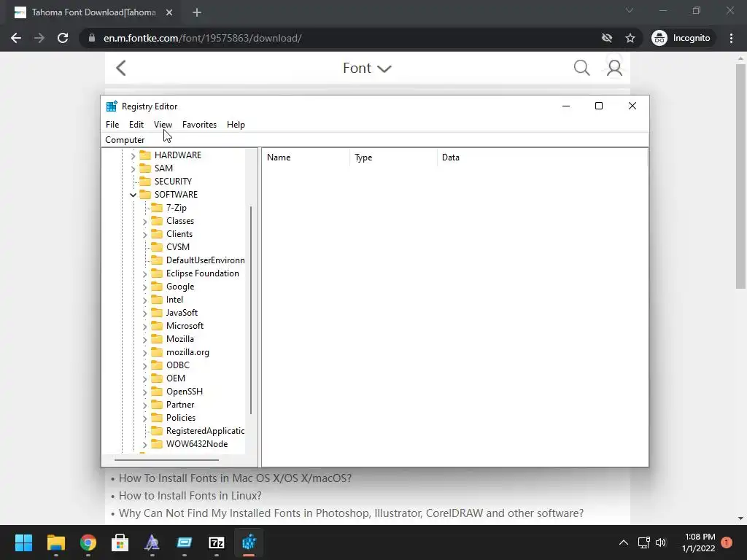This screenshot has height=560, width=747.
Task: Show hidden system tray icons
Action: (623, 542)
